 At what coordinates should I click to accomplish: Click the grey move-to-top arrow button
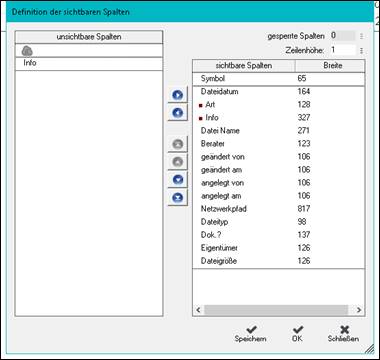tap(178, 144)
